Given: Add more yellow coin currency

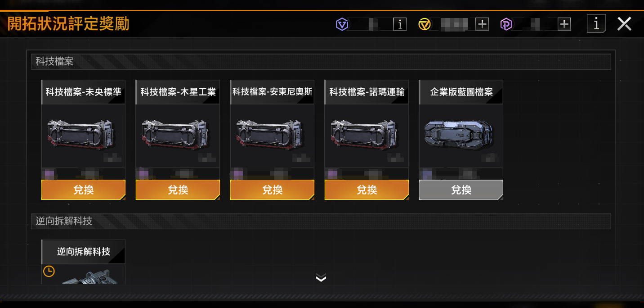Looking at the screenshot, I should pos(482,24).
